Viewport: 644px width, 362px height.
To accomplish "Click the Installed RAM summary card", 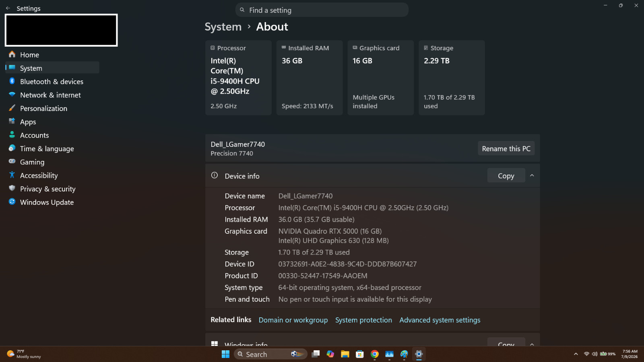I will pos(310,78).
